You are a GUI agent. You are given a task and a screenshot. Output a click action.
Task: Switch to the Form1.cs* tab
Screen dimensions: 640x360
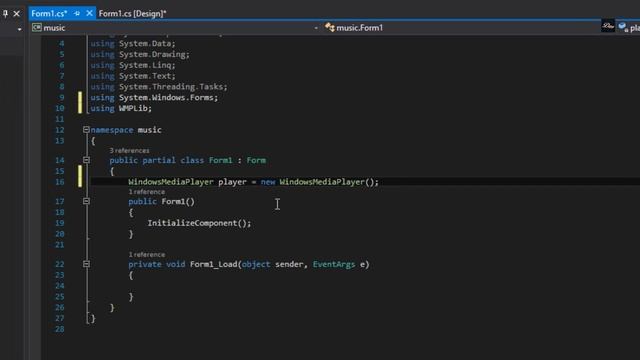(x=49, y=13)
